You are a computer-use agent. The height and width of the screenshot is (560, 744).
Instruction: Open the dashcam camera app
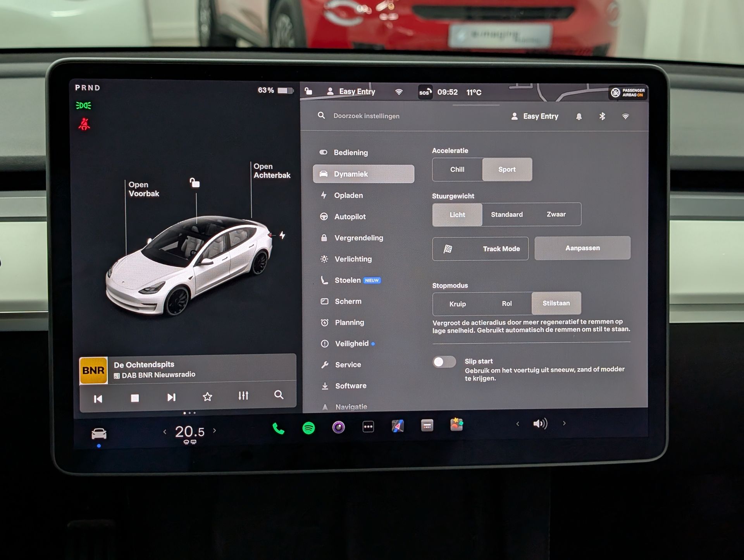pos(338,427)
